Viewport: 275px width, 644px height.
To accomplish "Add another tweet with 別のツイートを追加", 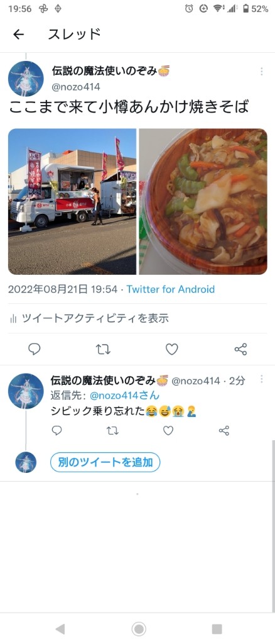I will (105, 462).
